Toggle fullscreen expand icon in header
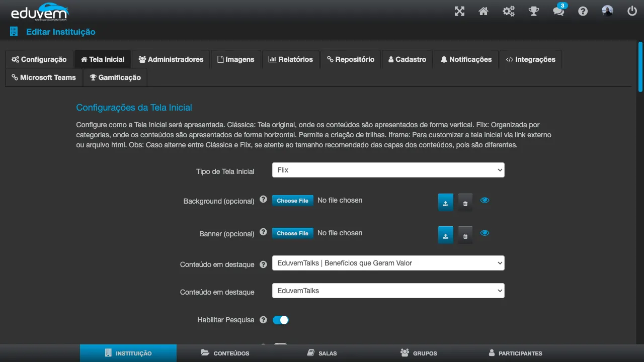Viewport: 644px width, 362px height. 459,11
